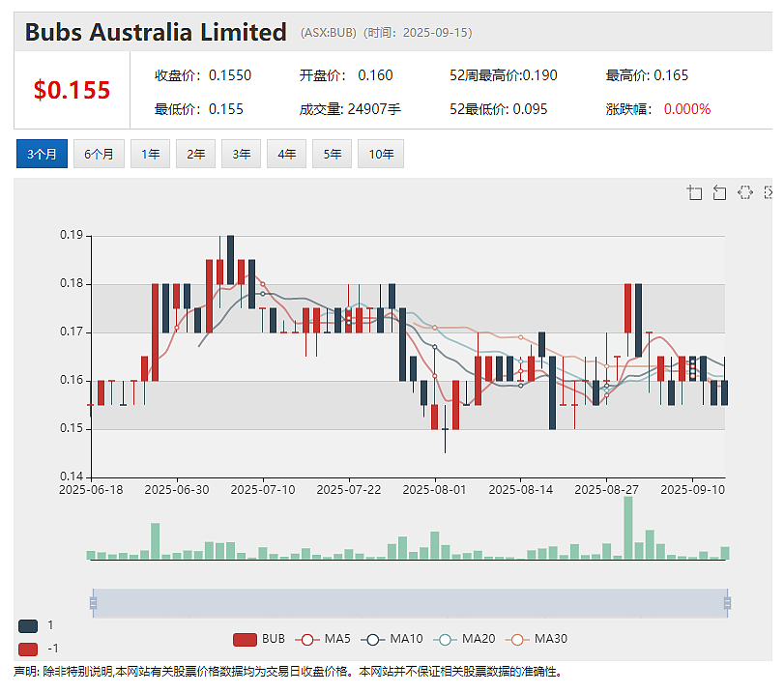Image resolution: width=784 pixels, height=693 pixels.
Task: Hide the MA10 line via legend
Action: [x=392, y=640]
